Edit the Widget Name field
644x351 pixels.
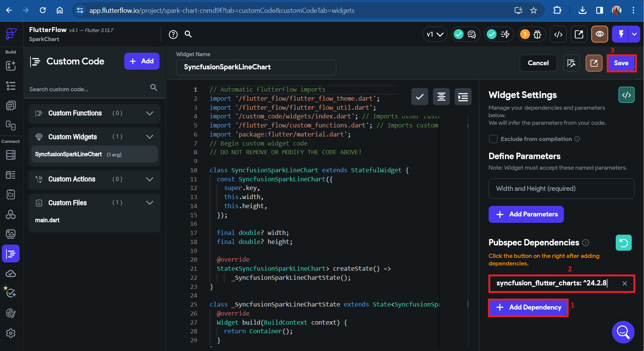(256, 67)
